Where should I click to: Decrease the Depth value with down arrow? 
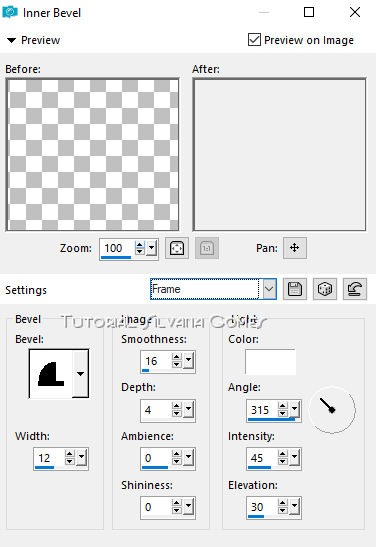(177, 413)
